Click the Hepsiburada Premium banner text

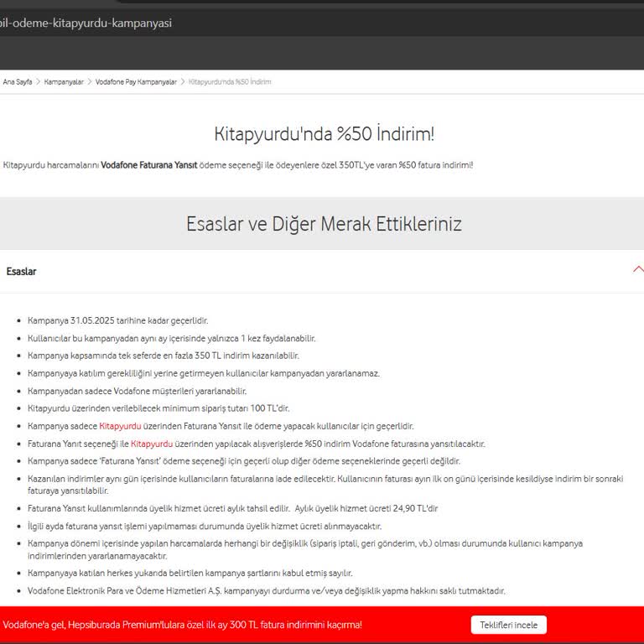coord(182,625)
